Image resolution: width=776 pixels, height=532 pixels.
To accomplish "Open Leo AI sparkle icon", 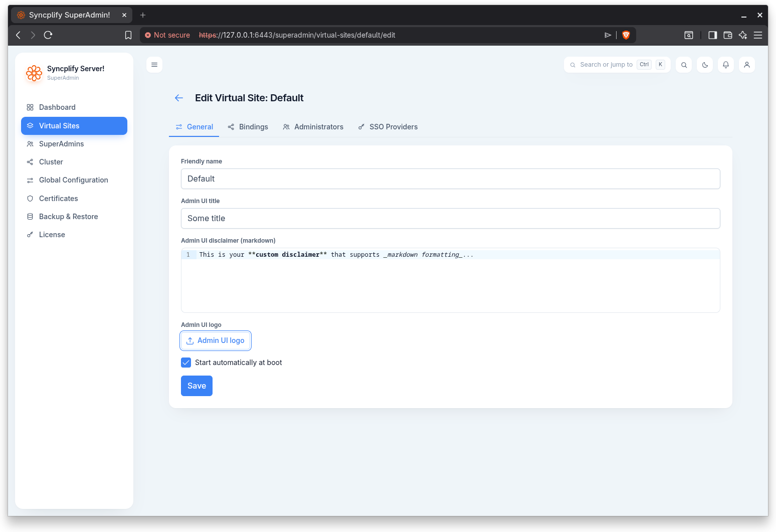I will click(743, 35).
